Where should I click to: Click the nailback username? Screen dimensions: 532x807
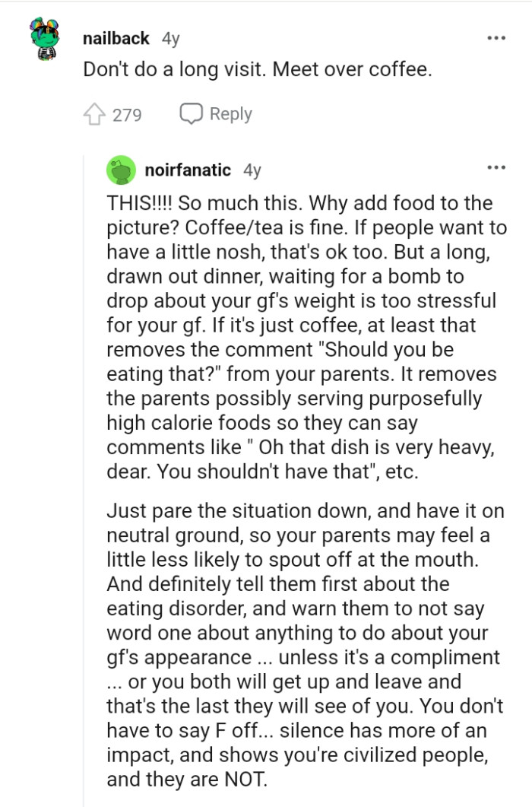116,38
